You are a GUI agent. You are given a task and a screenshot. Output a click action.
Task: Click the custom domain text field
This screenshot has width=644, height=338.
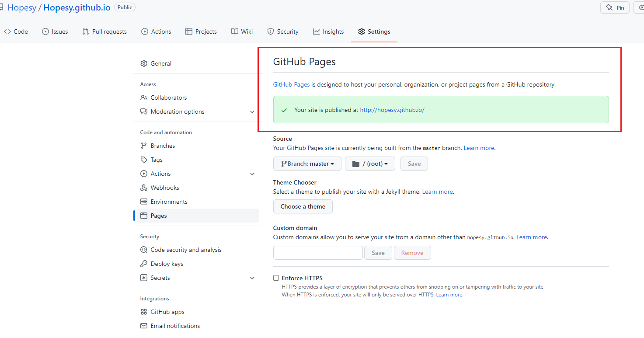point(318,253)
